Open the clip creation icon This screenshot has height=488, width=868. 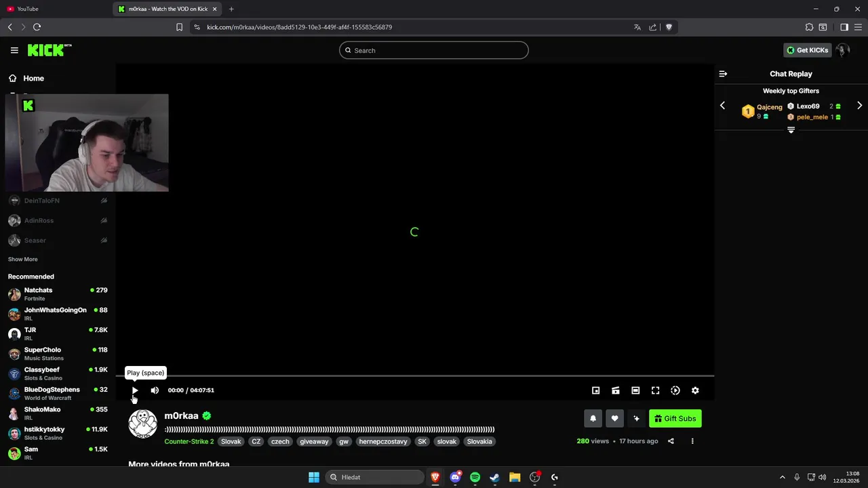tap(616, 390)
